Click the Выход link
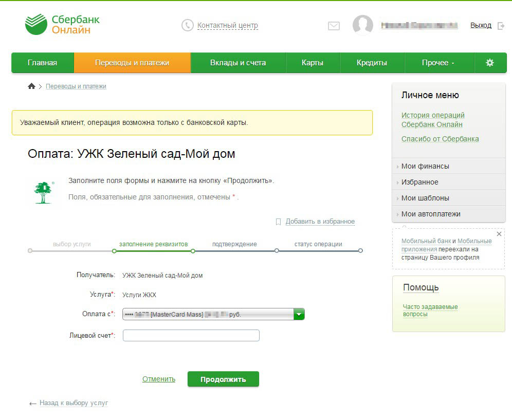 481,26
